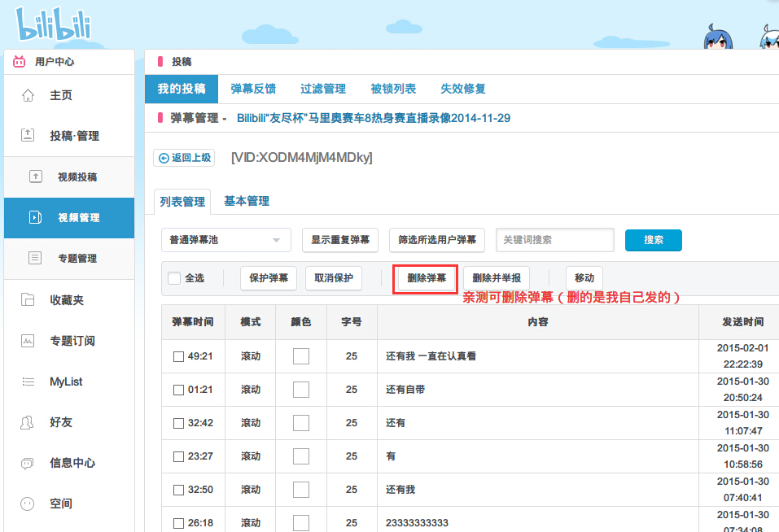Screen dimensions: 779x532
Task: Click the back arrow icon in 返回上级
Action: click(164, 158)
